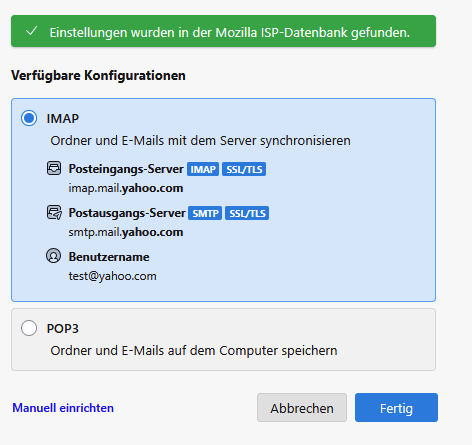
Task: Click SSL/TLS badge beside Posteingangs-Server
Action: pyautogui.click(x=244, y=169)
